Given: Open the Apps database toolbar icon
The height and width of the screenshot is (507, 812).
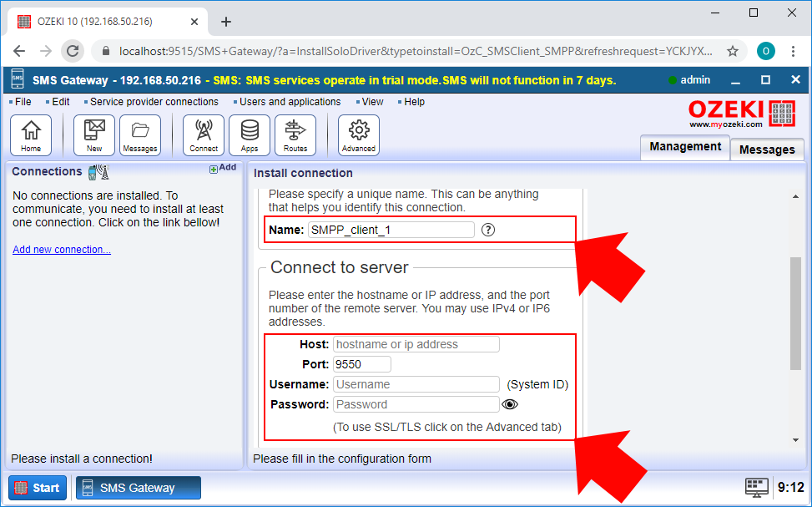Looking at the screenshot, I should click(250, 135).
